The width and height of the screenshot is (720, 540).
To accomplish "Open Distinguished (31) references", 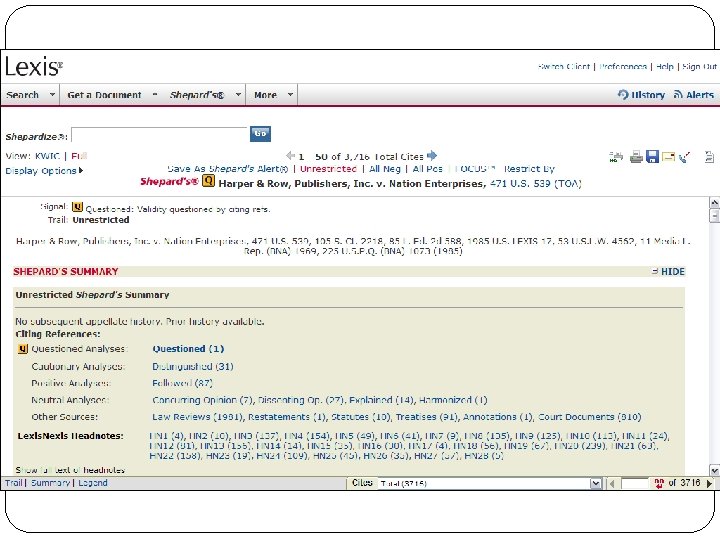I will coord(193,366).
